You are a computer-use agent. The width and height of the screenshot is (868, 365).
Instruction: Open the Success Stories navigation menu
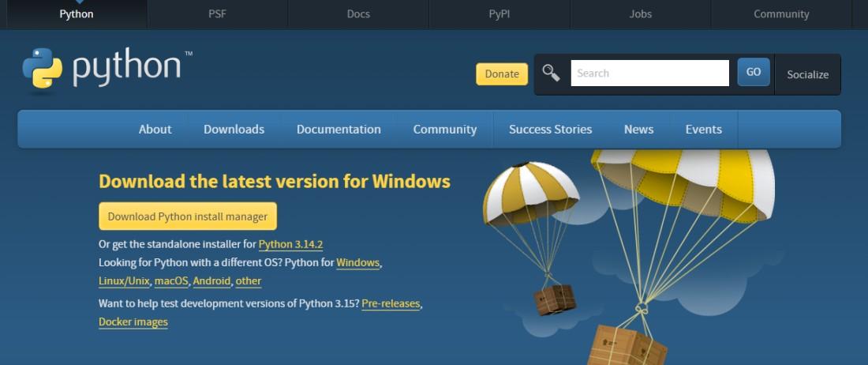click(550, 129)
